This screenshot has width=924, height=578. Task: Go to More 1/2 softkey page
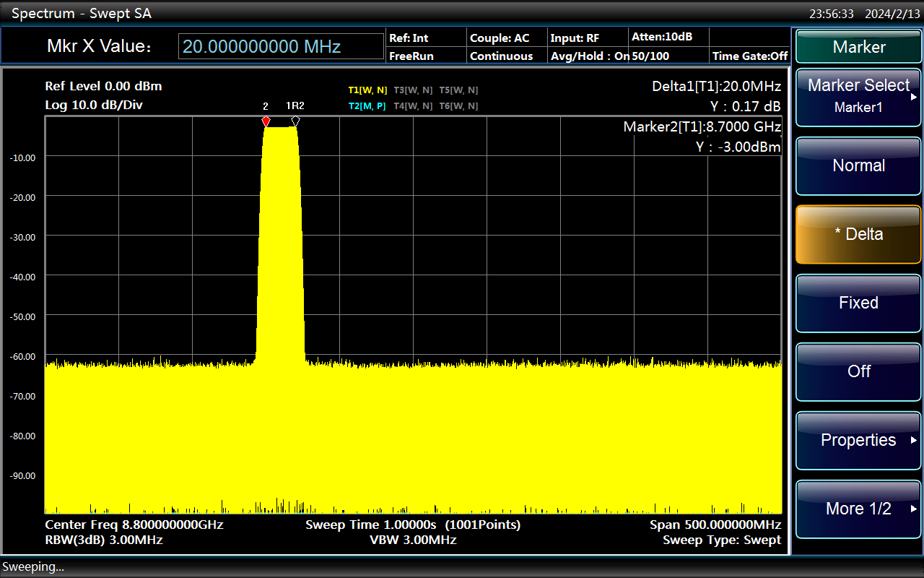[858, 509]
